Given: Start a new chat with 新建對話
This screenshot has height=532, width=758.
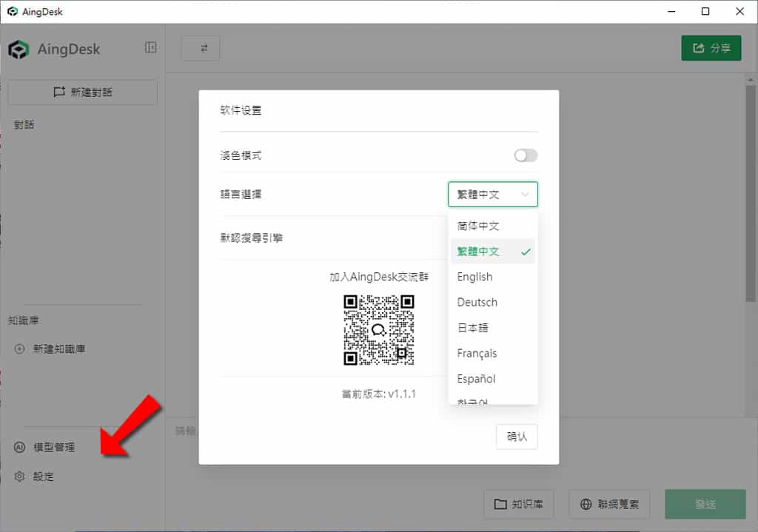Looking at the screenshot, I should coord(83,92).
